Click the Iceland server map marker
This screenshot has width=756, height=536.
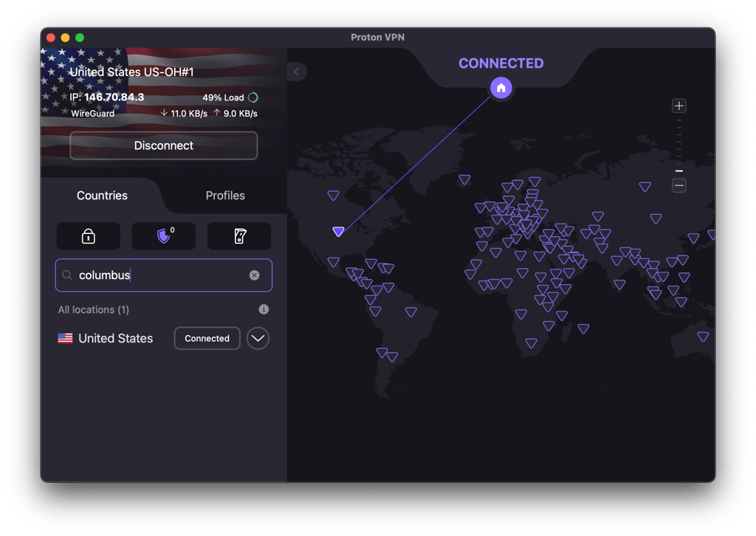pyautogui.click(x=464, y=179)
